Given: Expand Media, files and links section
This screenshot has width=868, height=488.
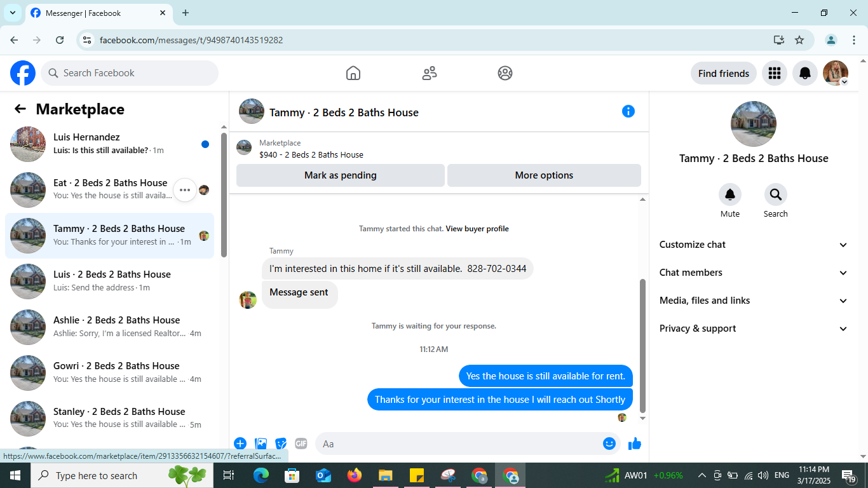Looking at the screenshot, I should pos(754,301).
